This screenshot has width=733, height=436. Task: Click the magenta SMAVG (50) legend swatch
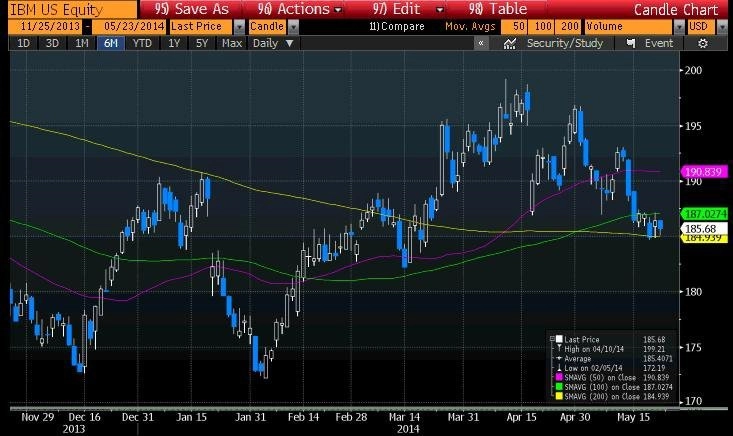(x=558, y=377)
